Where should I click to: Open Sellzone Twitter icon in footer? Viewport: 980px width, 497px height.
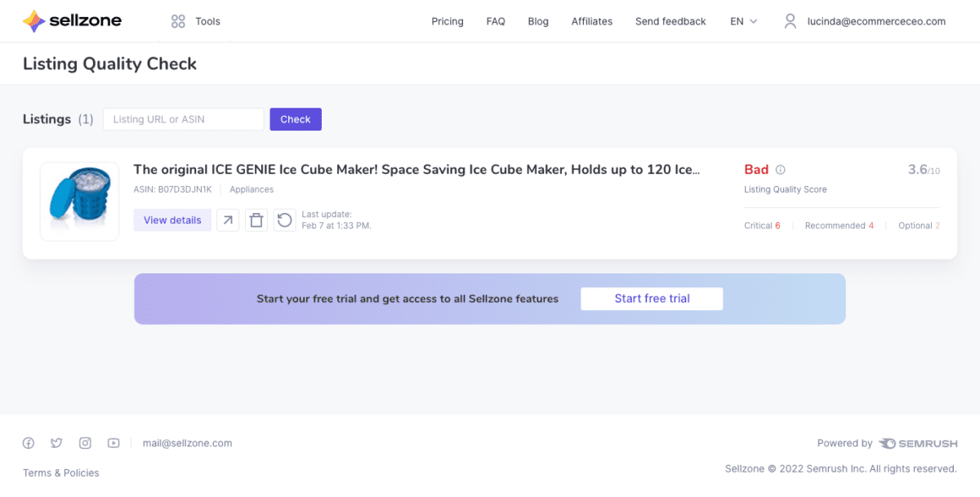point(56,443)
